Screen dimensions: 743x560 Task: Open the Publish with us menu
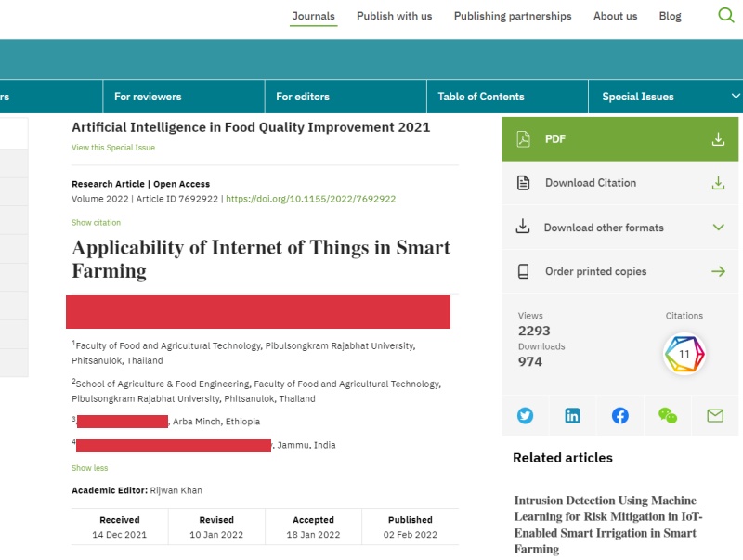point(394,16)
